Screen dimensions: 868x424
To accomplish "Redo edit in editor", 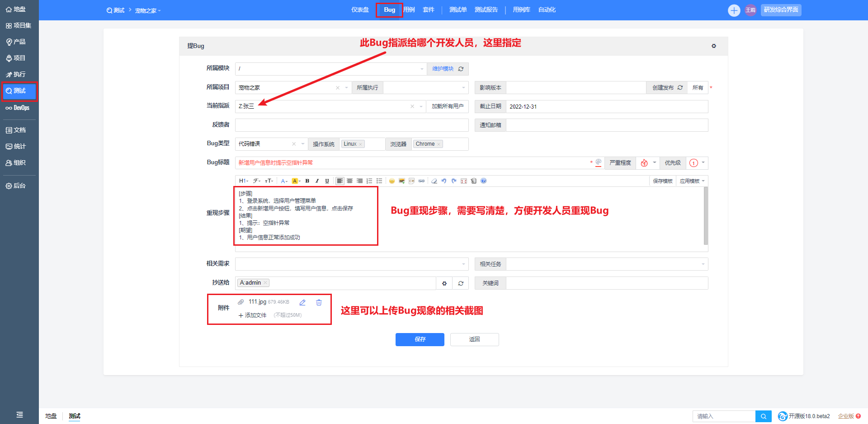I will 454,181.
